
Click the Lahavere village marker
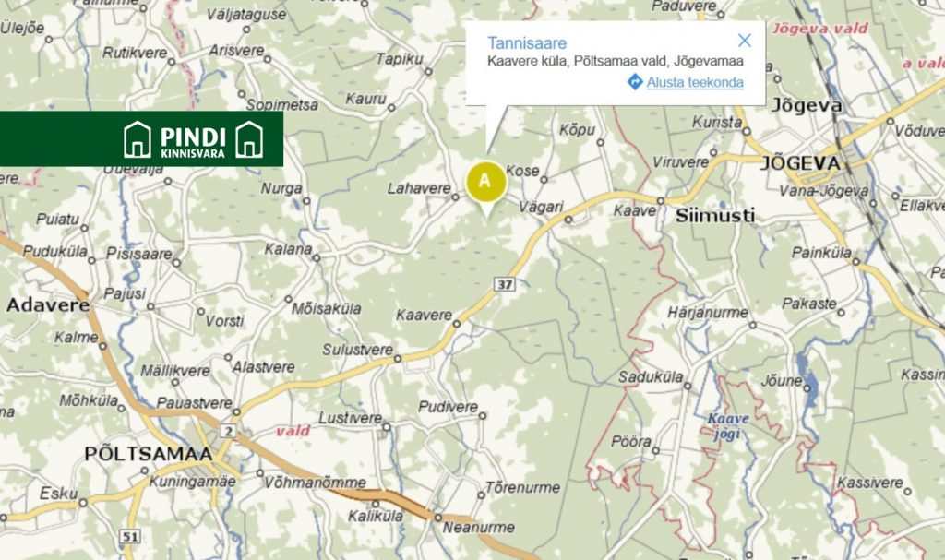pos(455,197)
